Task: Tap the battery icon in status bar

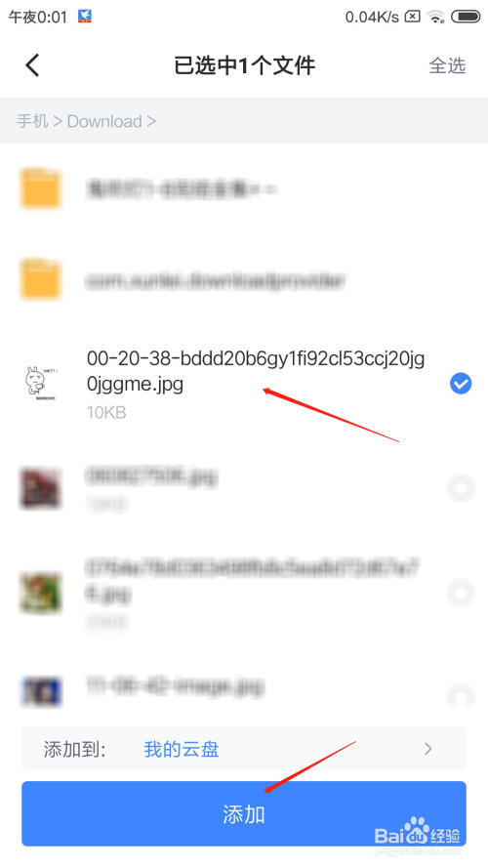Action: coord(466,18)
